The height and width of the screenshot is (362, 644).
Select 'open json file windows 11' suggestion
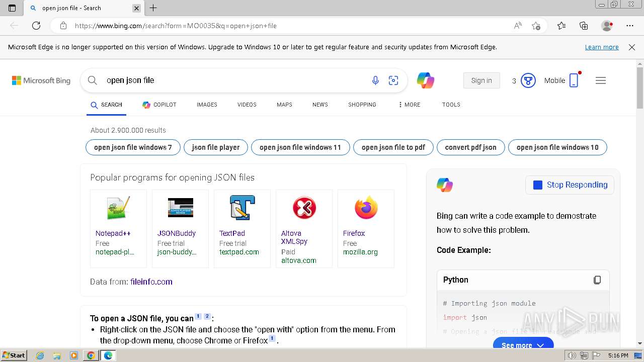300,147
